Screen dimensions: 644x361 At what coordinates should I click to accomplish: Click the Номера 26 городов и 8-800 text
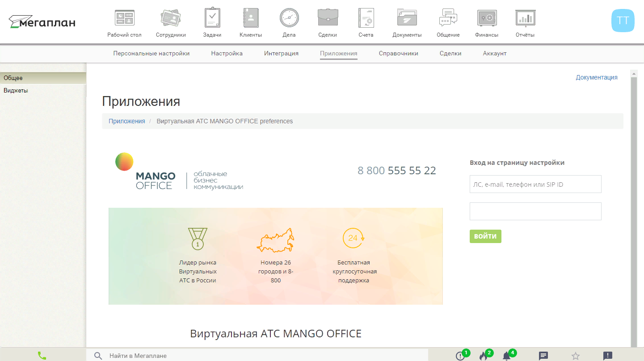[276, 271]
